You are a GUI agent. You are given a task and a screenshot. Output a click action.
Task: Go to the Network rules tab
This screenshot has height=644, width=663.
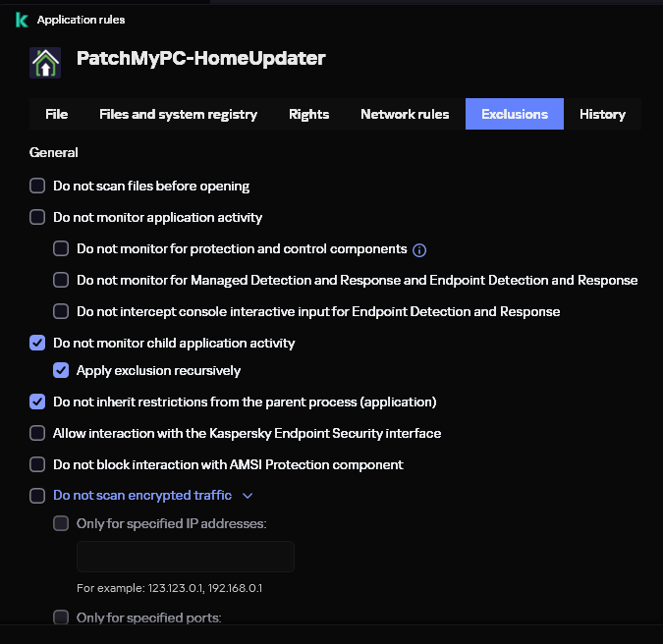click(405, 115)
